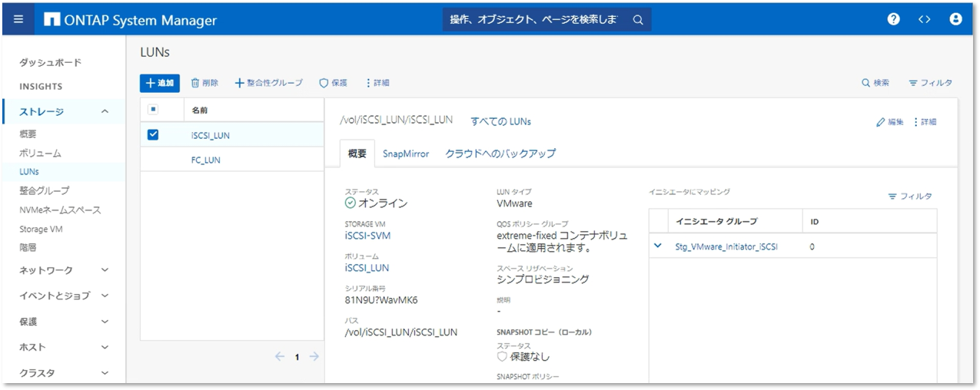Viewport: 980px width, 390px height.
Task: Switch to the 概要 tab
Action: tap(357, 154)
